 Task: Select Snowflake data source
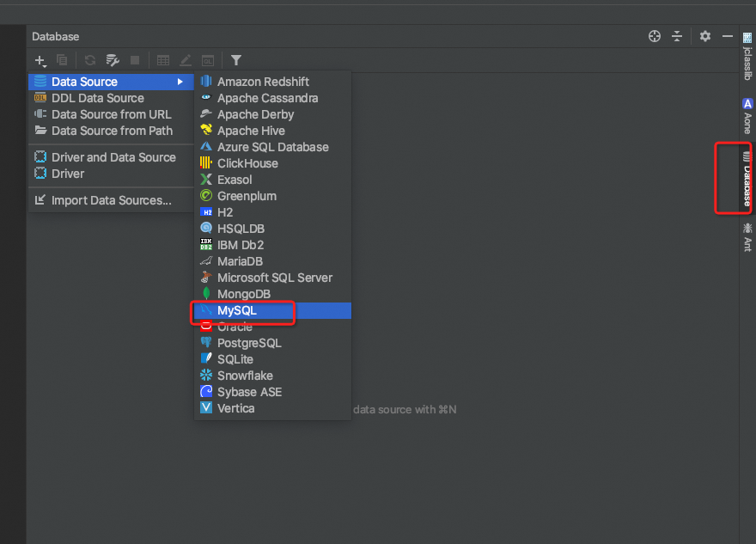pos(273,376)
